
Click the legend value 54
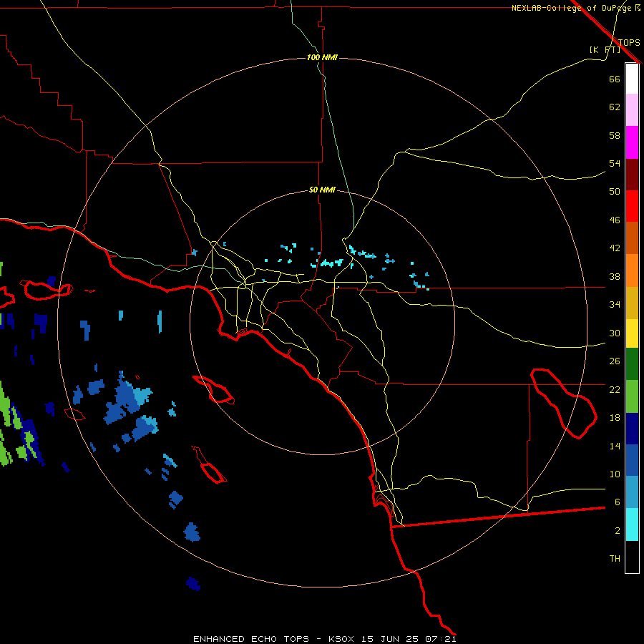(615, 163)
